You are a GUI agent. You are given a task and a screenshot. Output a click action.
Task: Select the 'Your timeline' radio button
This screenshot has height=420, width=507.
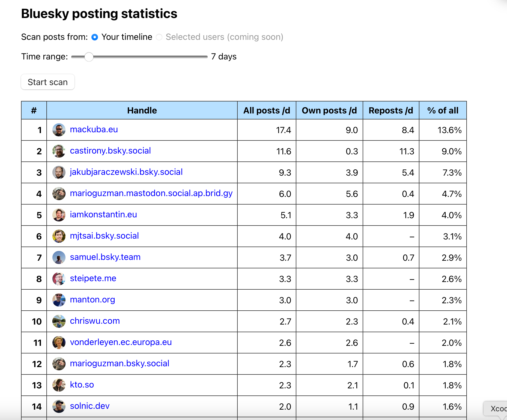click(95, 37)
